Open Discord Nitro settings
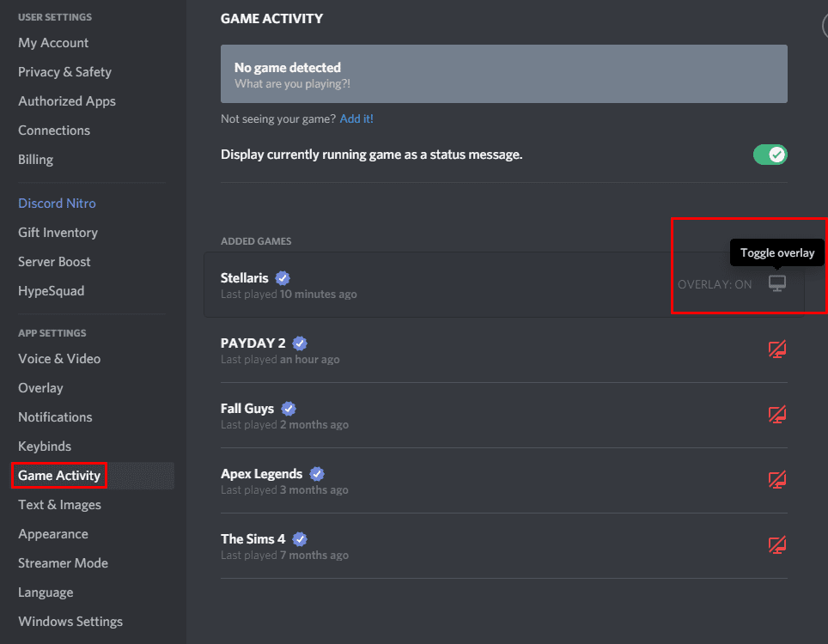Viewport: 828px width, 644px height. pos(57,203)
